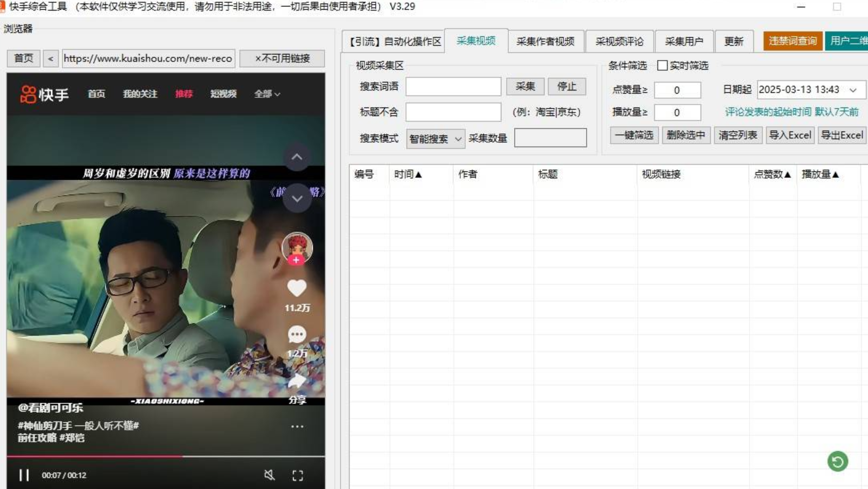868x489 pixels.
Task: Enable the 实时筛选 checkbox
Action: [x=662, y=67]
